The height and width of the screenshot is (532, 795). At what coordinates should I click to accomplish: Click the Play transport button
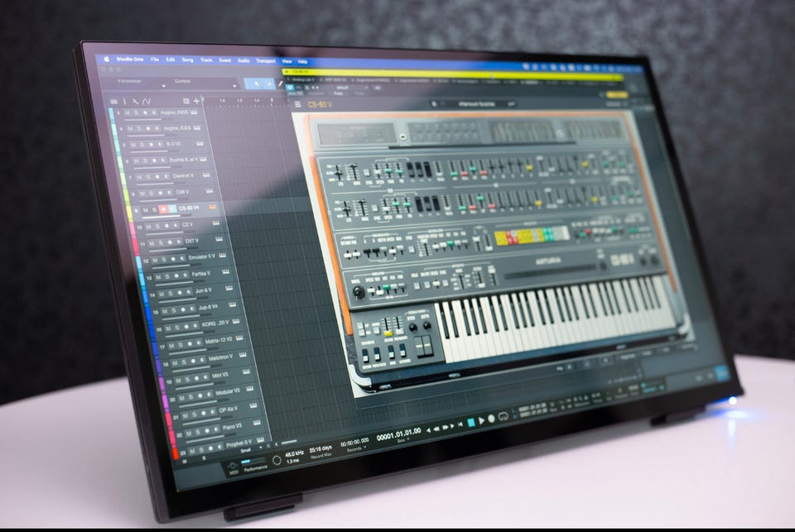pyautogui.click(x=481, y=420)
